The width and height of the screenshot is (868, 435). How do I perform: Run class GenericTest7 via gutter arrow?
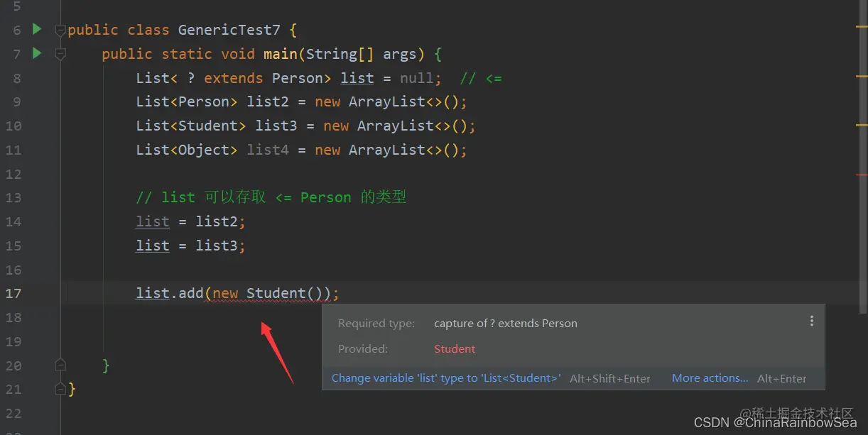(x=37, y=29)
